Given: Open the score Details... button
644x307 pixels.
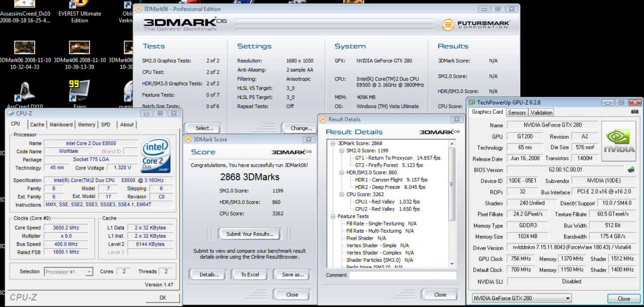Looking at the screenshot, I should pyautogui.click(x=208, y=275).
